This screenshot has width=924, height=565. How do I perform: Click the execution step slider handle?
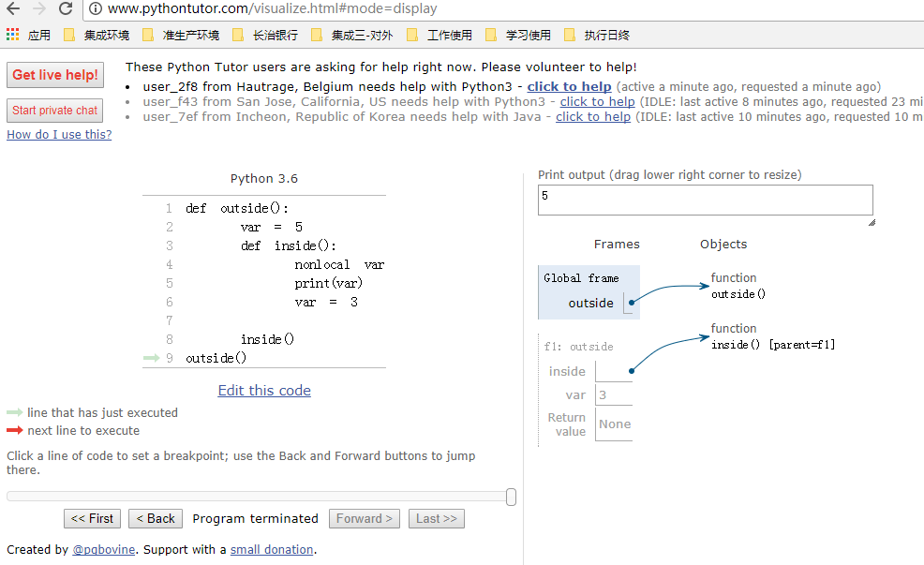click(x=511, y=497)
